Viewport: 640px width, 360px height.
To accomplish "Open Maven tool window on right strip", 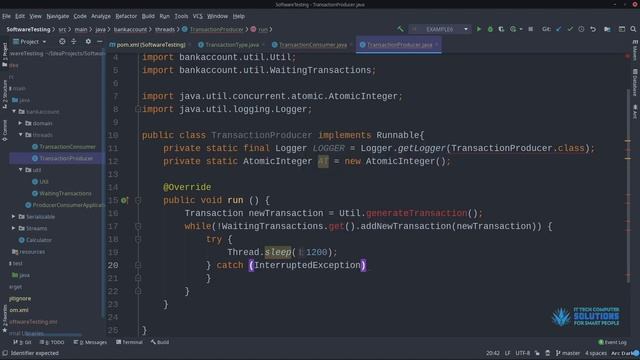I will (x=635, y=51).
